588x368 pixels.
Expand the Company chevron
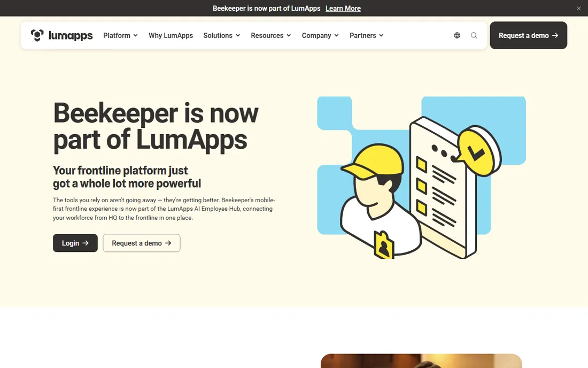pos(336,35)
